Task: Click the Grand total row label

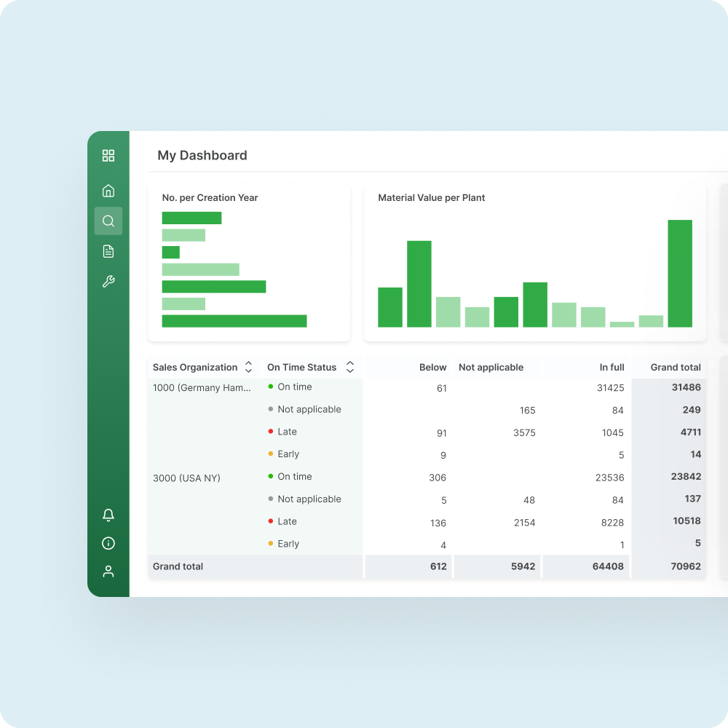Action: [x=178, y=566]
